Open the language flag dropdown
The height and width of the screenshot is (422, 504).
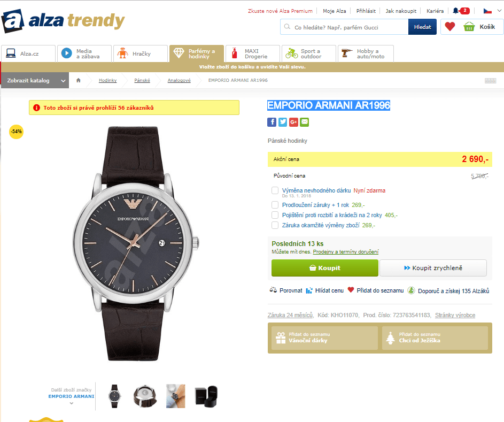click(x=492, y=11)
